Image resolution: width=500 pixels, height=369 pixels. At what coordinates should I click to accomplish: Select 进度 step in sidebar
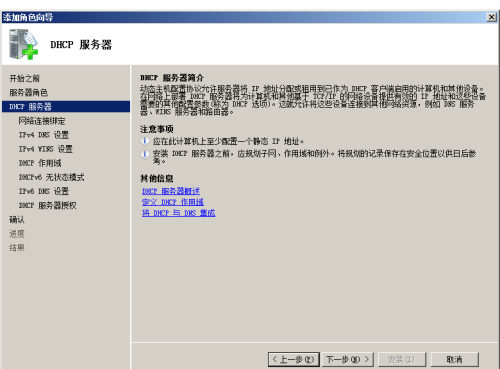[x=17, y=234]
